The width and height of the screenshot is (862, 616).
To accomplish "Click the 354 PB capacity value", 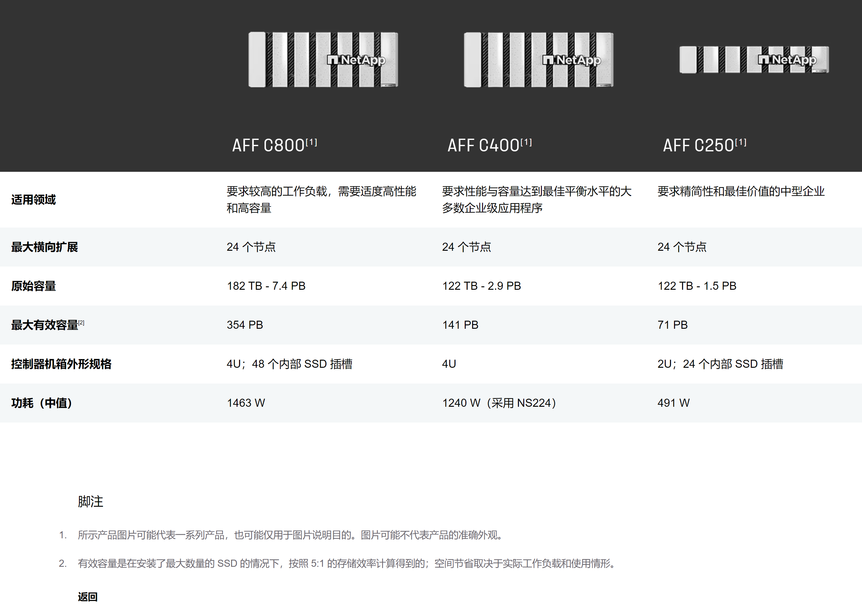I will [245, 325].
